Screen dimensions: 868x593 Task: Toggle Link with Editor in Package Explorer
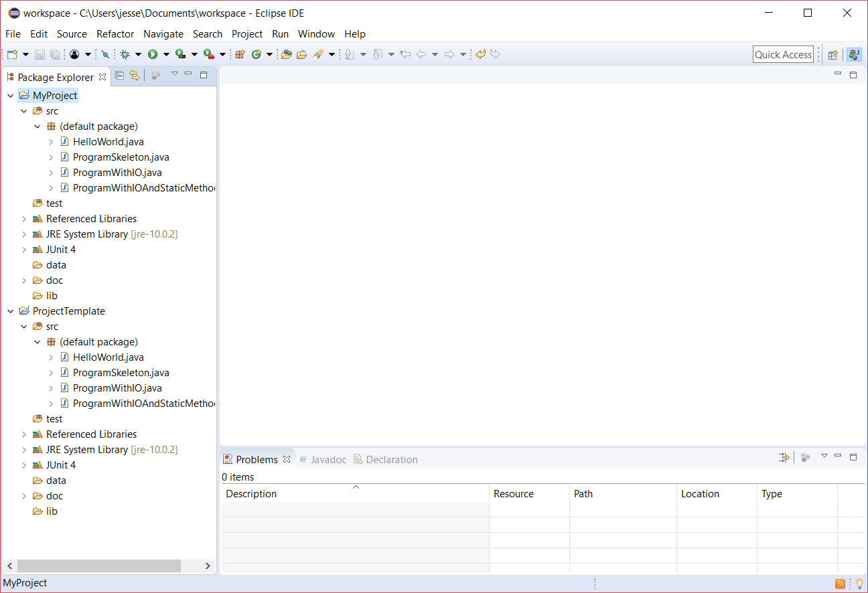(134, 76)
